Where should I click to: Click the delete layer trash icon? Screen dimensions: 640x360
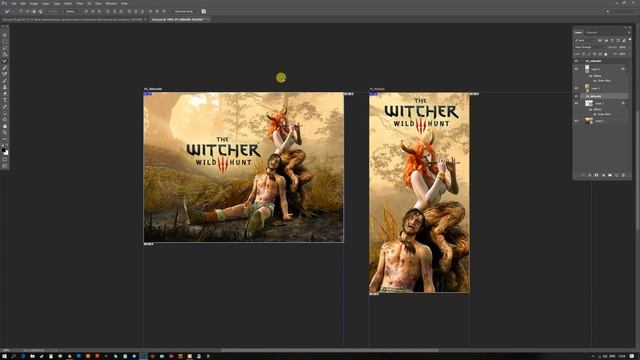(x=623, y=175)
